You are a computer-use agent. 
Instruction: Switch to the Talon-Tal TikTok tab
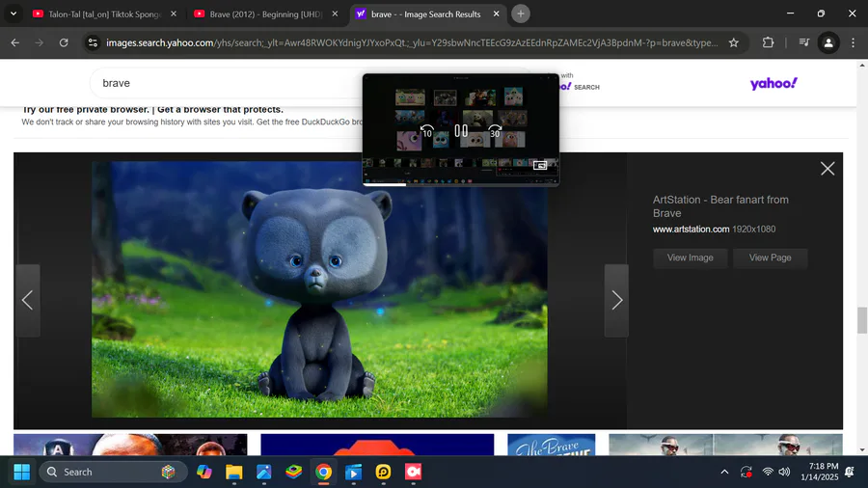click(105, 14)
